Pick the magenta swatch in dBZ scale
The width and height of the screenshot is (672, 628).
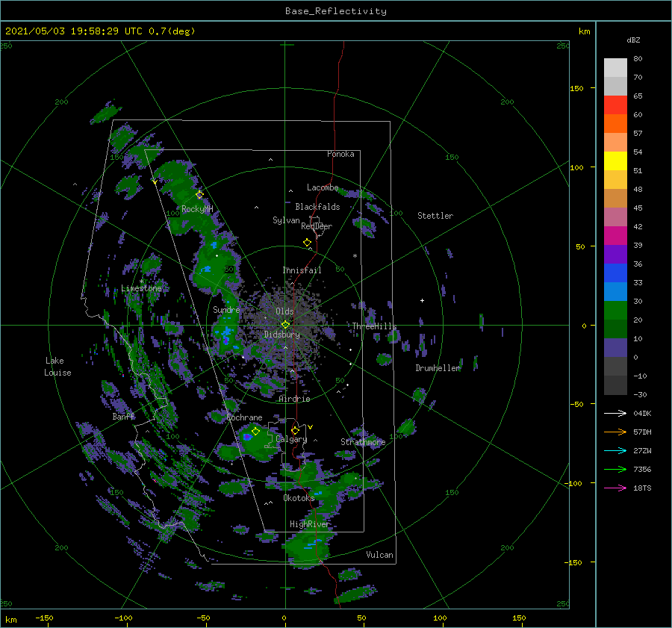coord(615,235)
